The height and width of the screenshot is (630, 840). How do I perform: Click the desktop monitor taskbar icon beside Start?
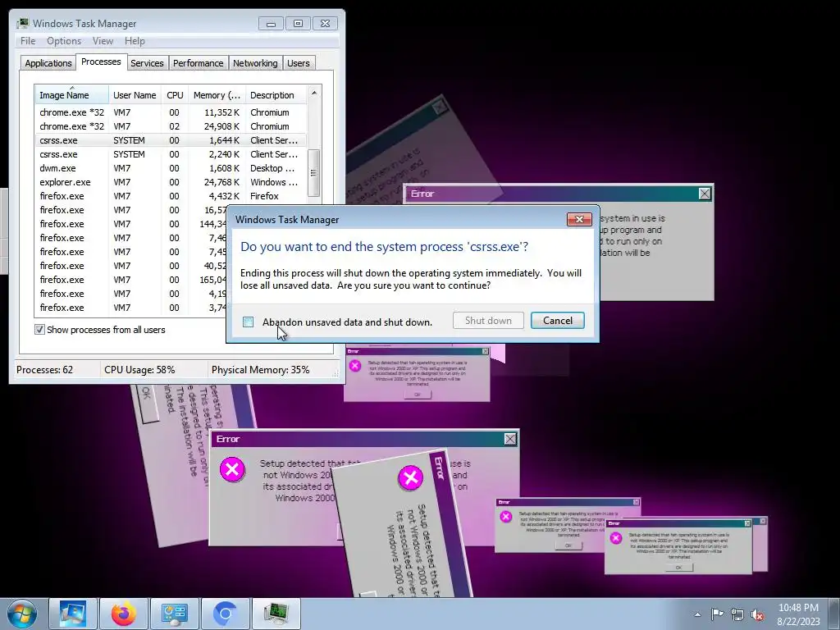point(73,614)
